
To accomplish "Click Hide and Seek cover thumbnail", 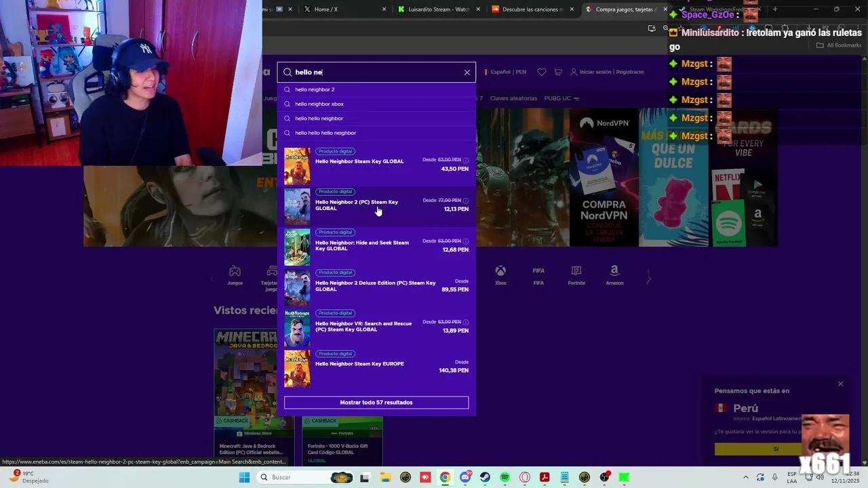I will (x=297, y=247).
